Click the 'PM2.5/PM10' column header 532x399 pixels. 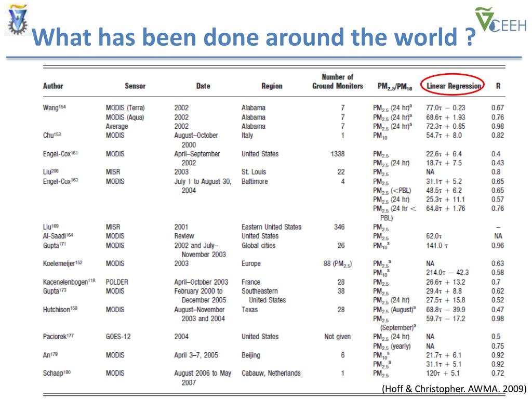[x=395, y=87]
